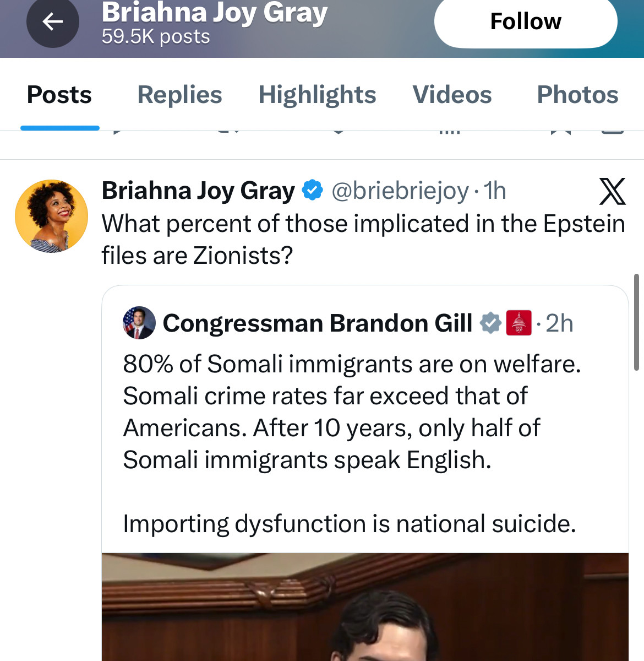644x661 pixels.
Task: Open the quoted post's video thumbnail
Action: (x=365, y=606)
